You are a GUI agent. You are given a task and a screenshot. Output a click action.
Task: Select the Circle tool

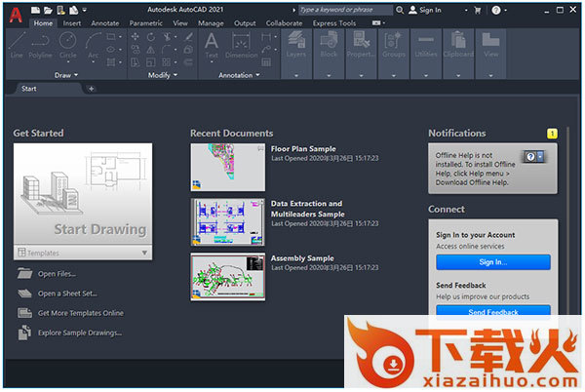(x=68, y=46)
